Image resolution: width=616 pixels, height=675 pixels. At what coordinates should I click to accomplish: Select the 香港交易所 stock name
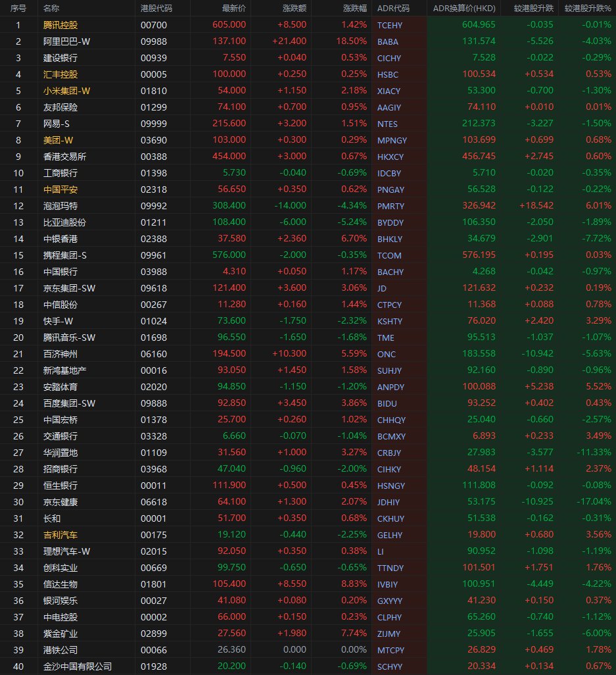pos(64,157)
